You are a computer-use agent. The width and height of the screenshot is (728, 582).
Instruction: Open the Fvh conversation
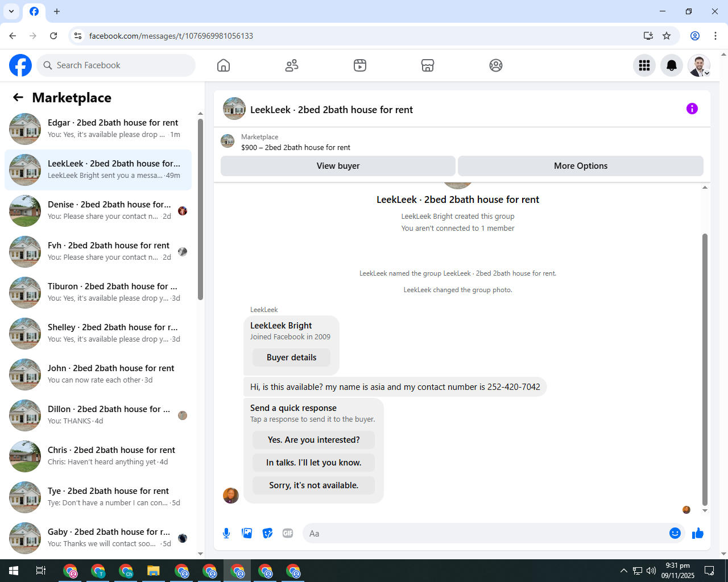[x=98, y=252]
